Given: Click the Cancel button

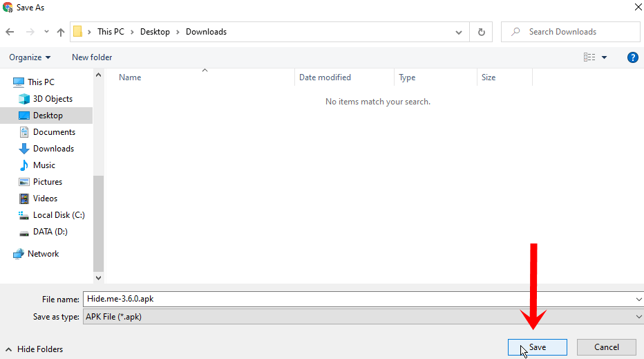Looking at the screenshot, I should point(607,347).
